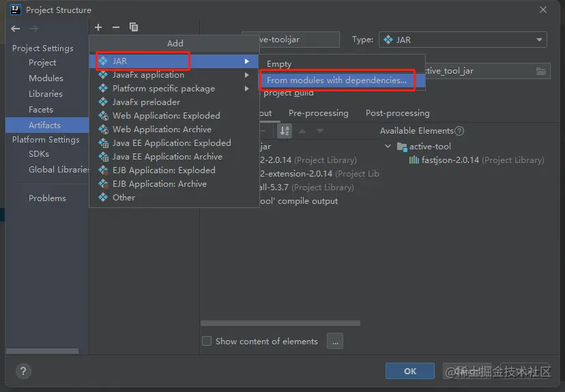This screenshot has height=392, width=565.
Task: Switch to Pre-processing tab
Action: (x=319, y=113)
